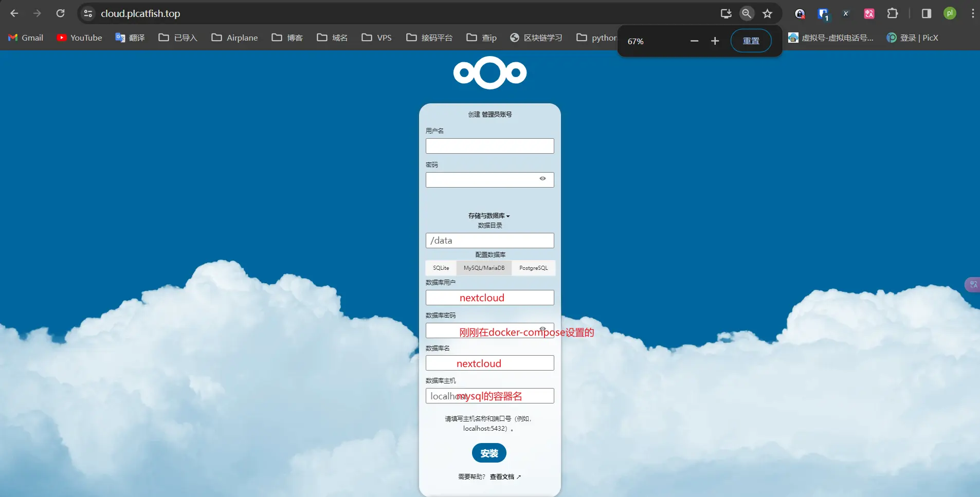
Task: View site information for cloud.plcatfish.top
Action: 88,13
